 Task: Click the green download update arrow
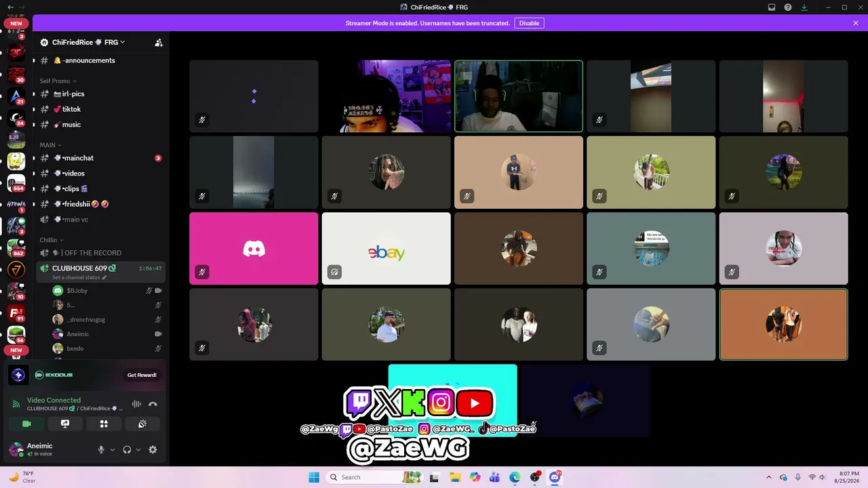click(x=804, y=7)
